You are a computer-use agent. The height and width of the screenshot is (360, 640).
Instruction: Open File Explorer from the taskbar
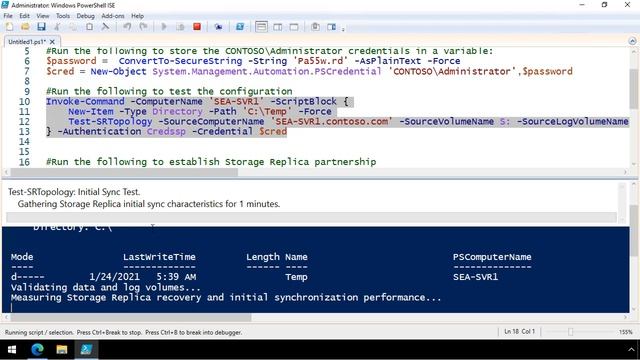[x=62, y=350]
